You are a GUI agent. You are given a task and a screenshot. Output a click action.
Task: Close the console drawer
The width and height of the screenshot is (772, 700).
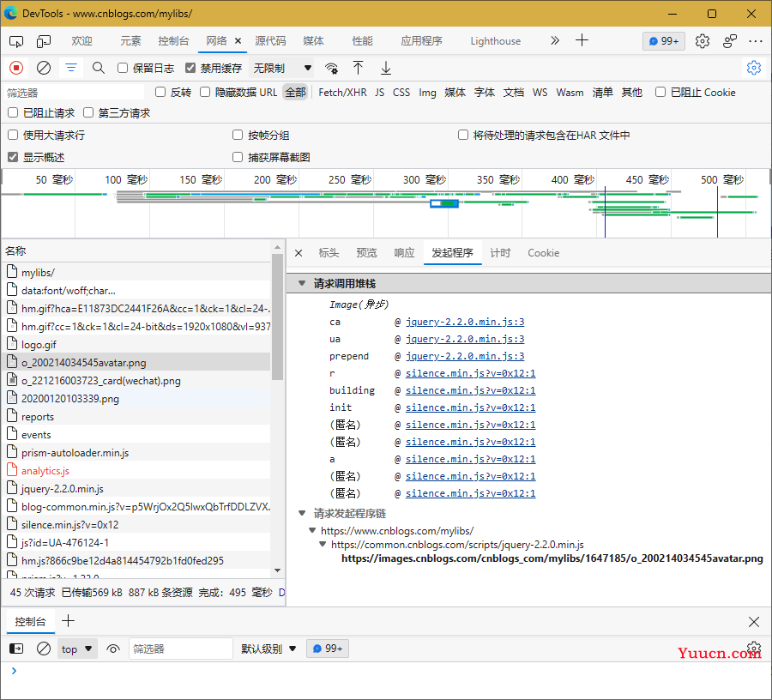[754, 622]
